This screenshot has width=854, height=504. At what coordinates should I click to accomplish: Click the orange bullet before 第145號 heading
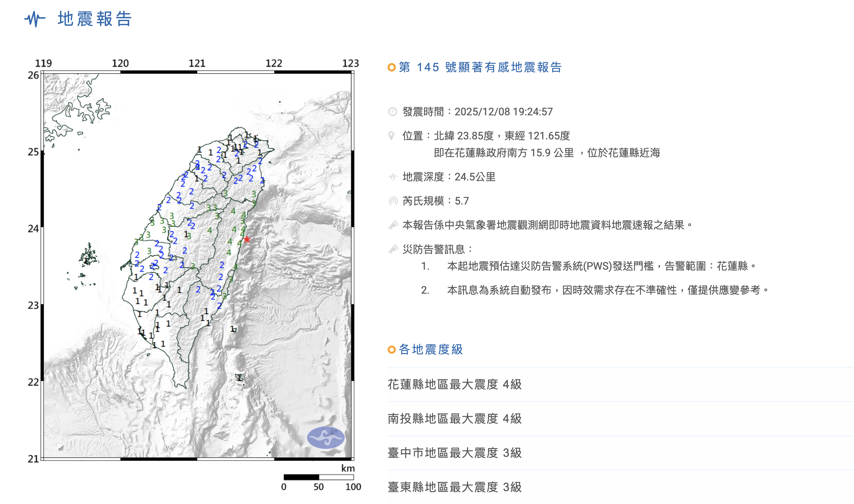tap(391, 67)
